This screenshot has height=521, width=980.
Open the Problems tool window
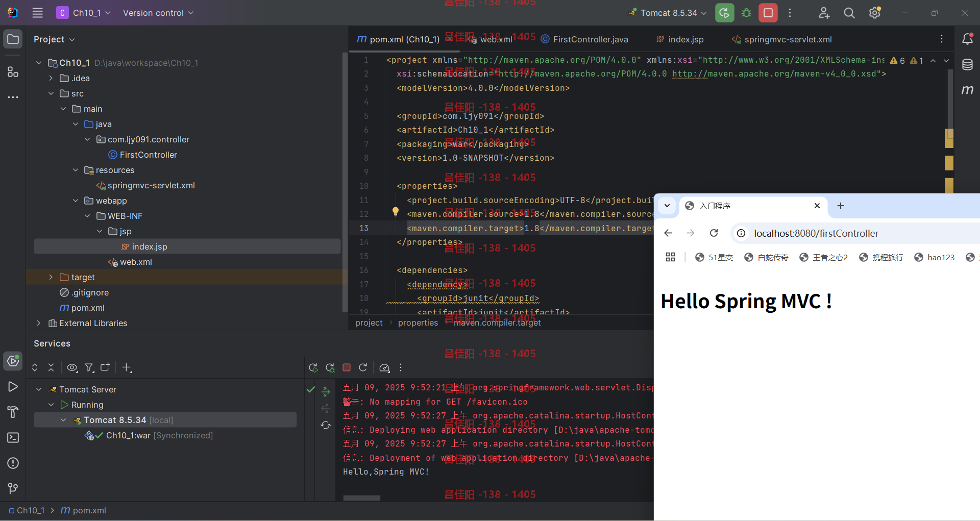(13, 463)
